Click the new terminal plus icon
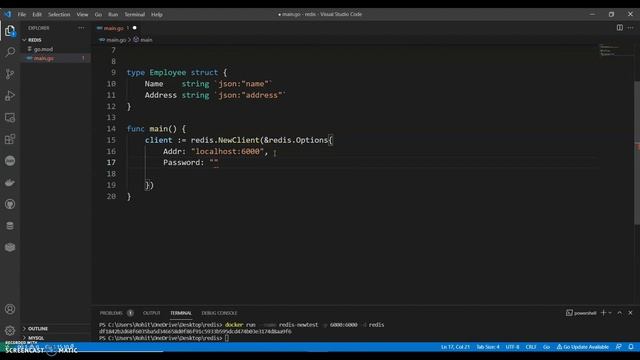 tap(603, 313)
